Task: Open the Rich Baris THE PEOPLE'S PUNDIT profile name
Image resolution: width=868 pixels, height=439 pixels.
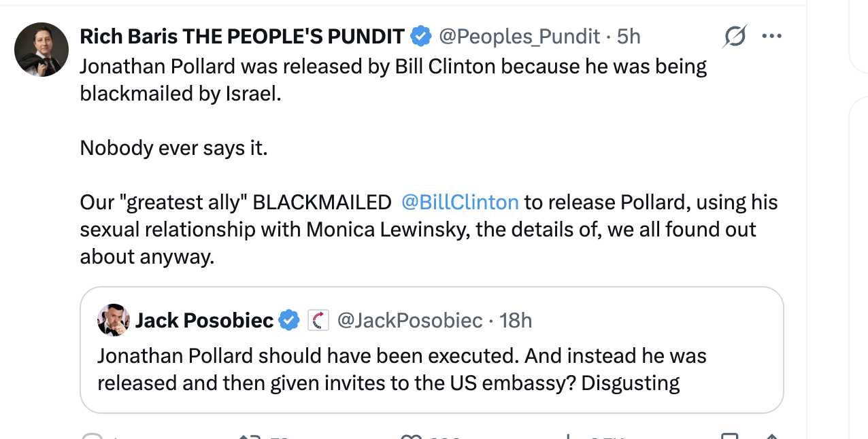Action: point(242,36)
